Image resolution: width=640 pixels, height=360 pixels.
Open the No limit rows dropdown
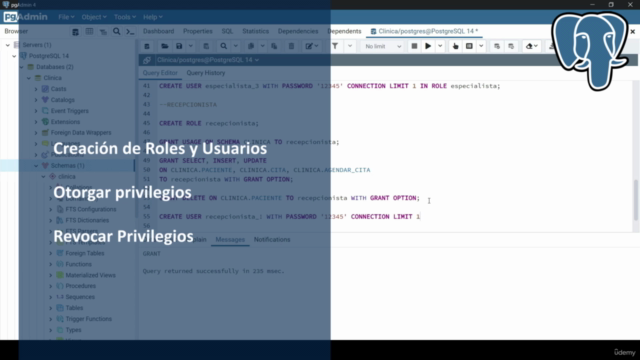(383, 46)
